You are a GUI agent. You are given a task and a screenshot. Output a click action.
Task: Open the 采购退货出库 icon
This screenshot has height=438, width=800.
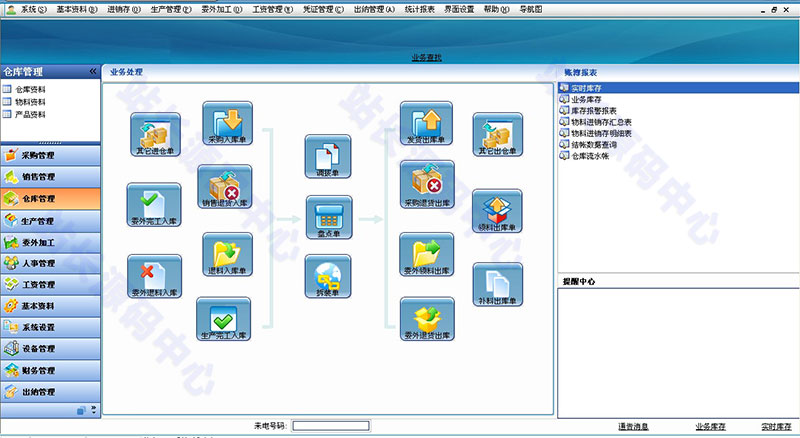click(427, 184)
